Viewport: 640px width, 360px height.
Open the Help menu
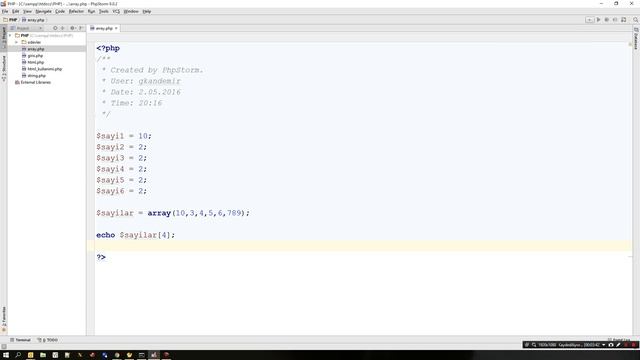[147, 11]
